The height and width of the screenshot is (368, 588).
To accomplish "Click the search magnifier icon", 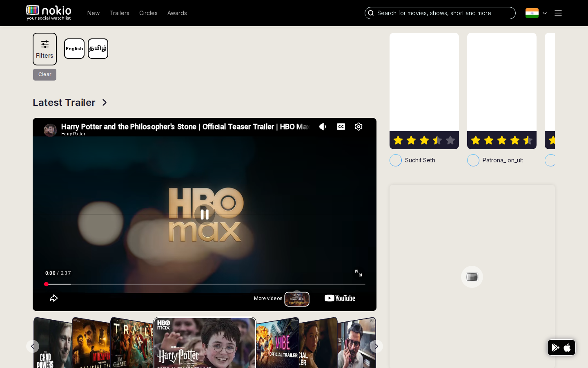I will coord(371,13).
